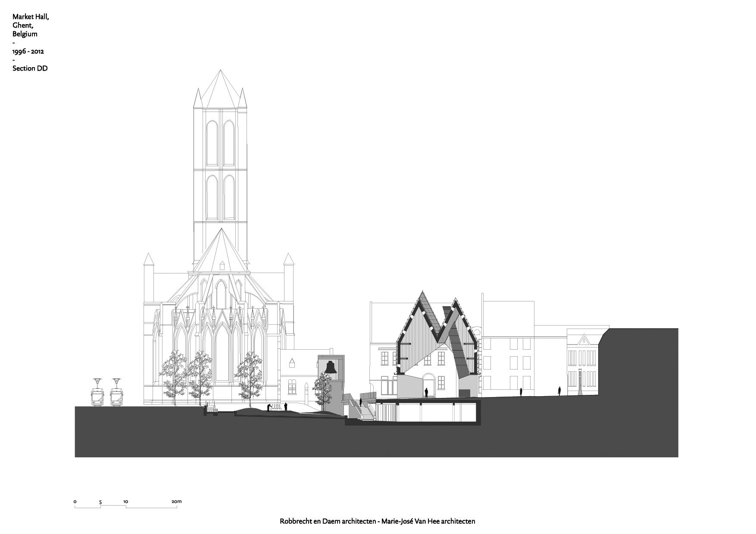Click the rightmost human silhouette on the street
Image resolution: width=756 pixels, height=534 pixels.
[x=559, y=391]
